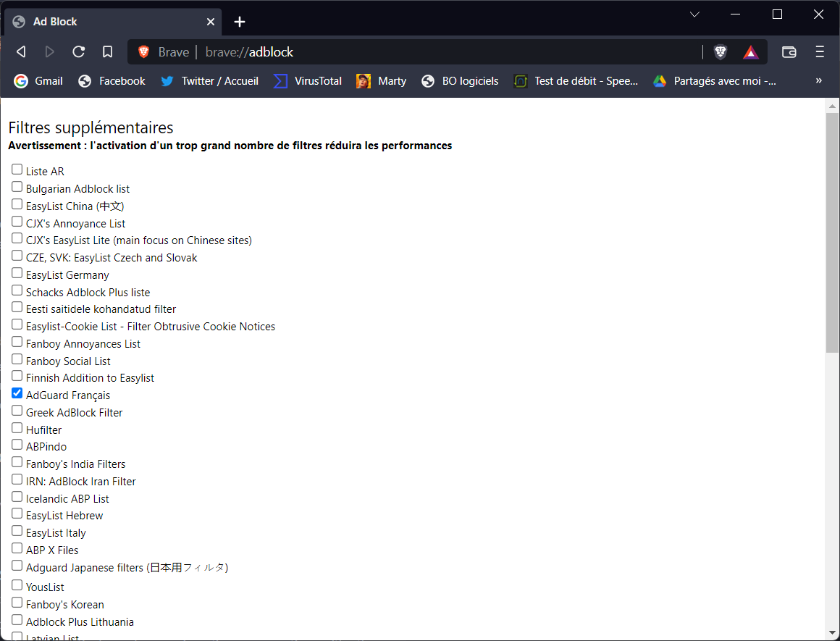This screenshot has width=840, height=641.
Task: Click the scrollbar up arrow
Action: [832, 106]
